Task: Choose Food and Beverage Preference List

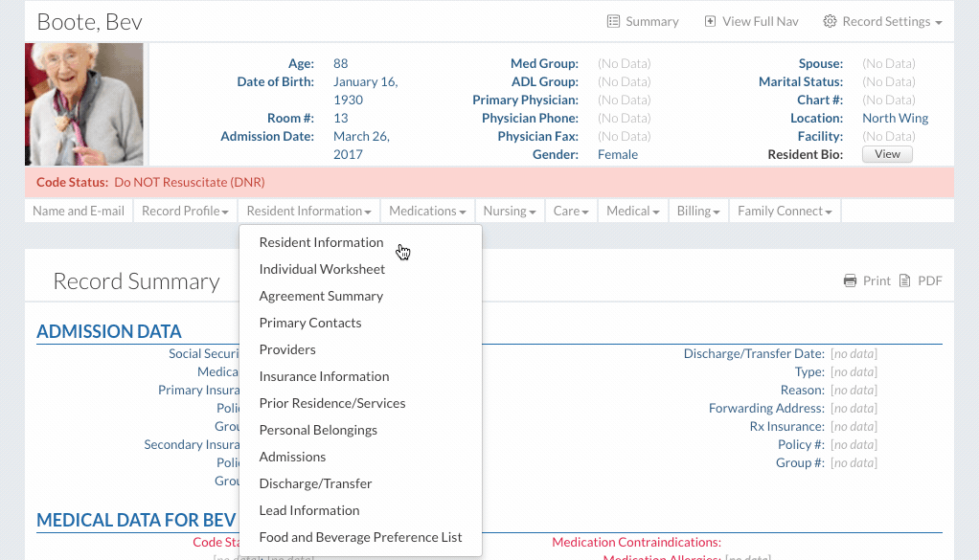Action: (x=360, y=537)
